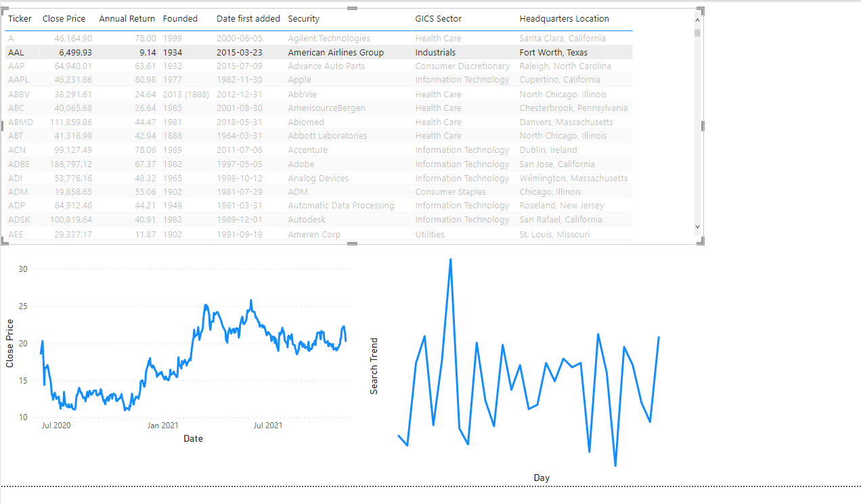Select the ADP ticker cell
Screen dimensions: 861x504
[x=16, y=206]
